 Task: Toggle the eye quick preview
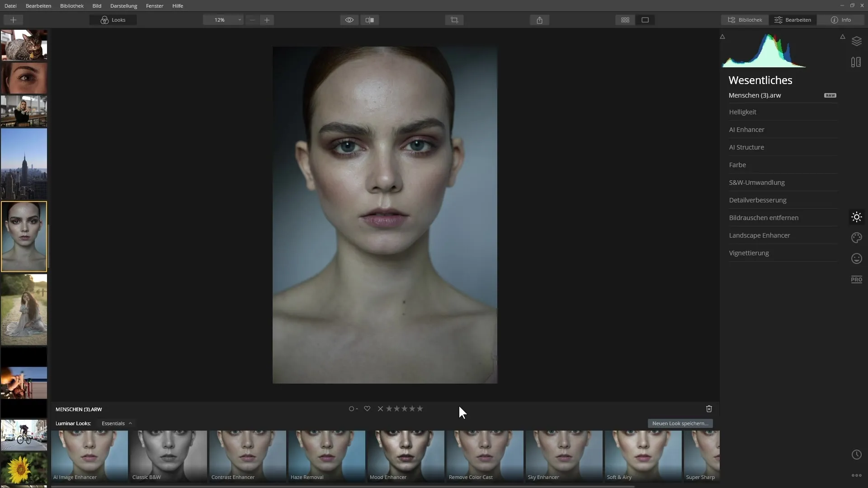click(x=349, y=20)
